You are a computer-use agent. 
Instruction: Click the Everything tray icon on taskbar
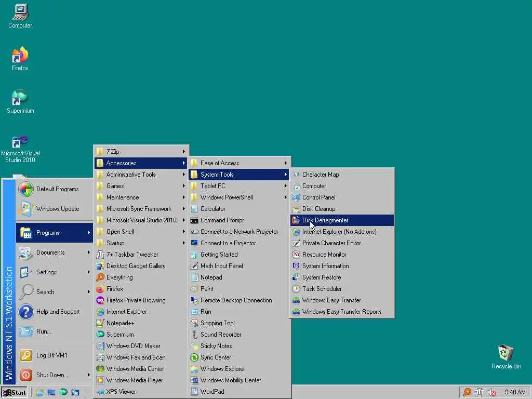pos(467,392)
